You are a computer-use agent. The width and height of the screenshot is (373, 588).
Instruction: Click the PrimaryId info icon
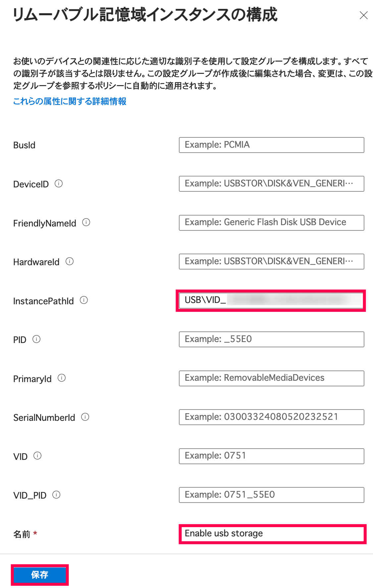pos(62,378)
